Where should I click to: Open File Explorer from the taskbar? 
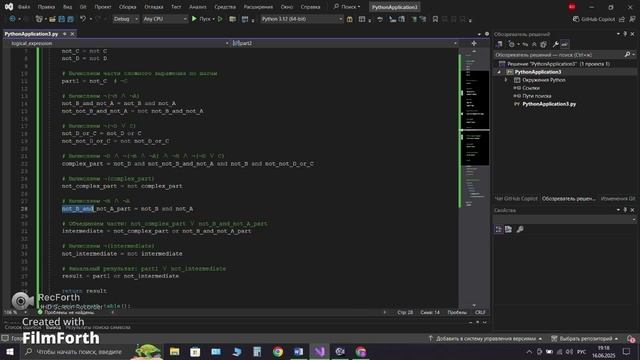[175, 351]
